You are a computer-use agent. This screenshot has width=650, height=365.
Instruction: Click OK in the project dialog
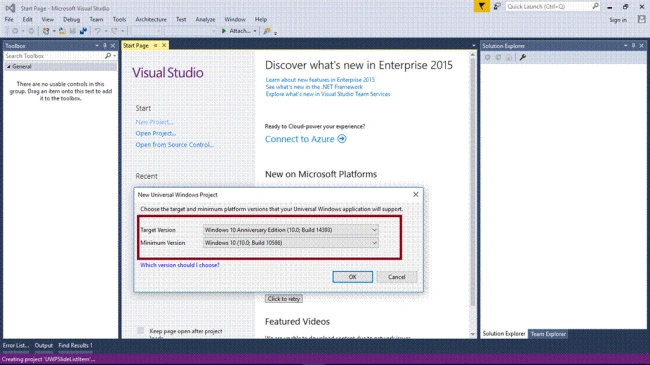coord(352,277)
